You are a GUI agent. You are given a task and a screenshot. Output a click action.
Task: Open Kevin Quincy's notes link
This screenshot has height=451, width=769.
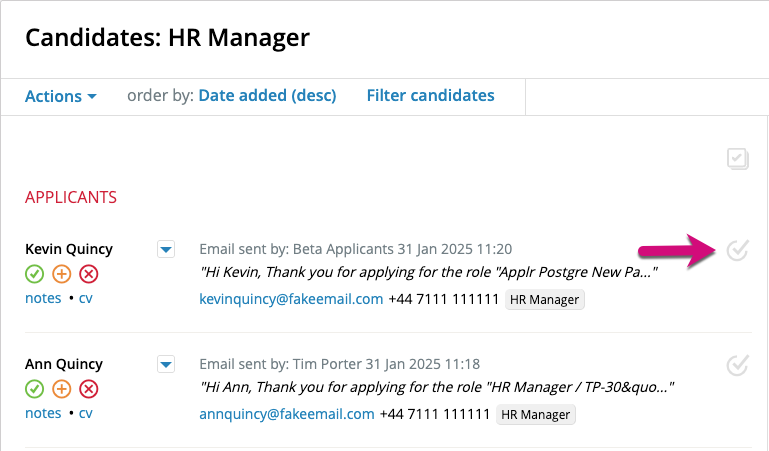(43, 298)
